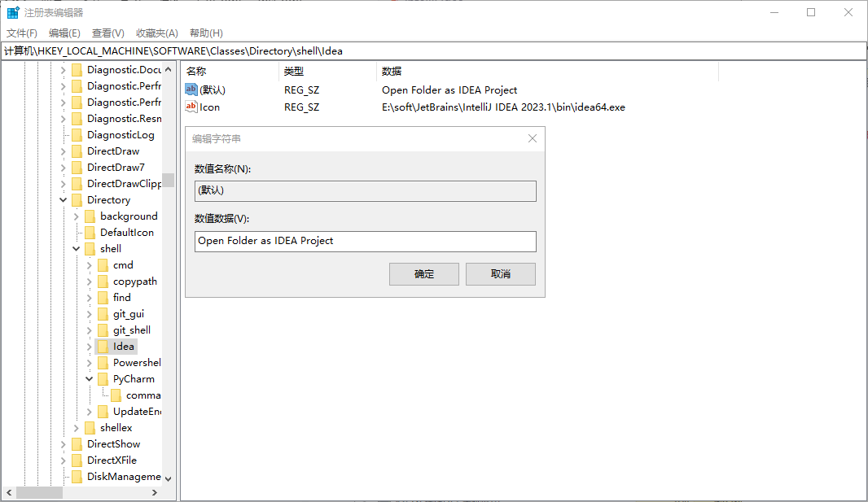Click the PyCharm folder icon
Screen dimensions: 868x502
coord(103,379)
